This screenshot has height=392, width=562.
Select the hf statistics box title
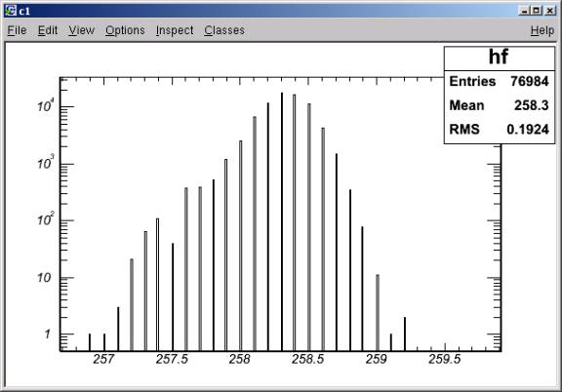[x=499, y=58]
